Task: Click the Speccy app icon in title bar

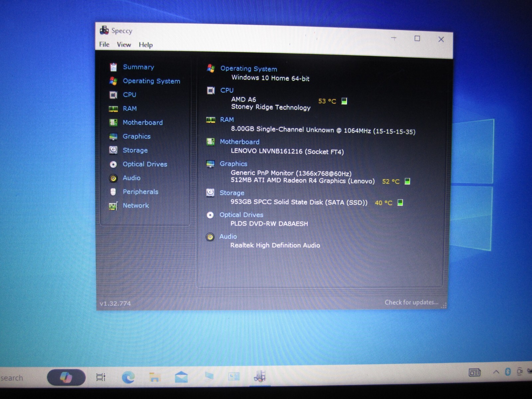Action: click(x=104, y=30)
